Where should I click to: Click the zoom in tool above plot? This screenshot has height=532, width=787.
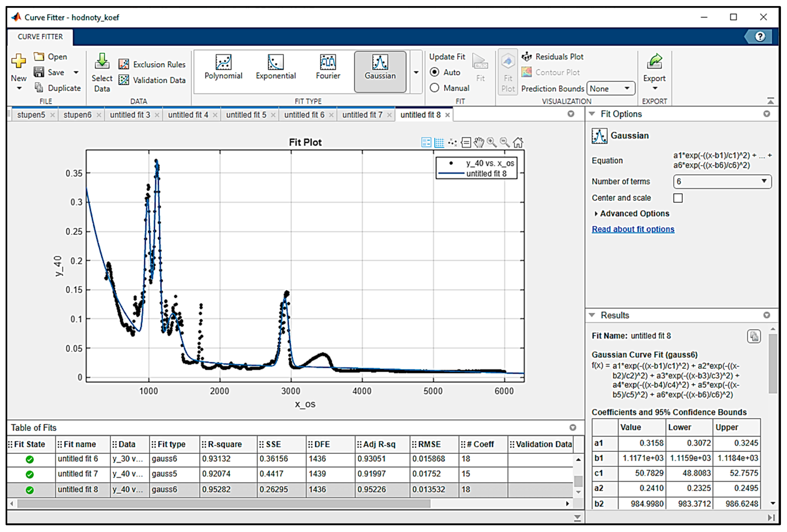click(491, 142)
